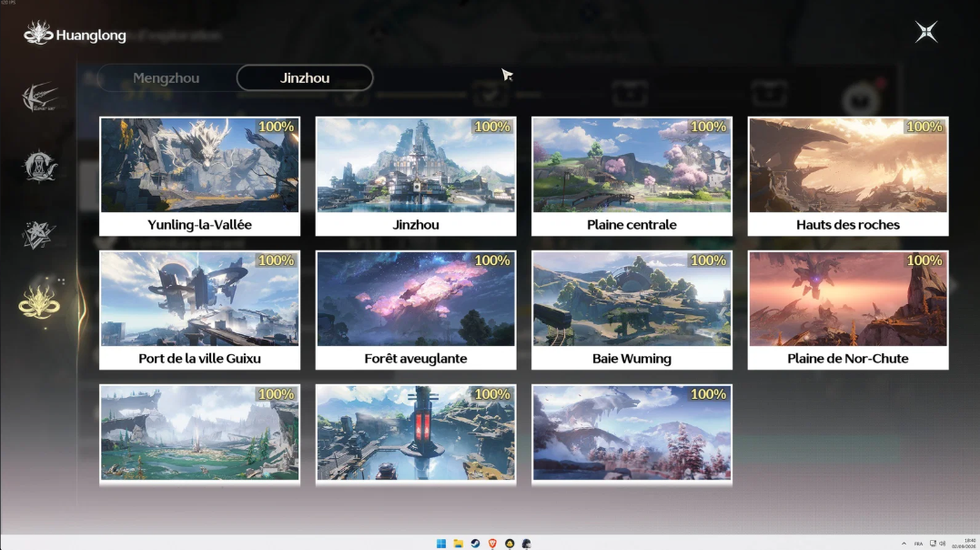Open the Plaine de Nor-Chute area card
This screenshot has width=980, height=550.
(848, 311)
